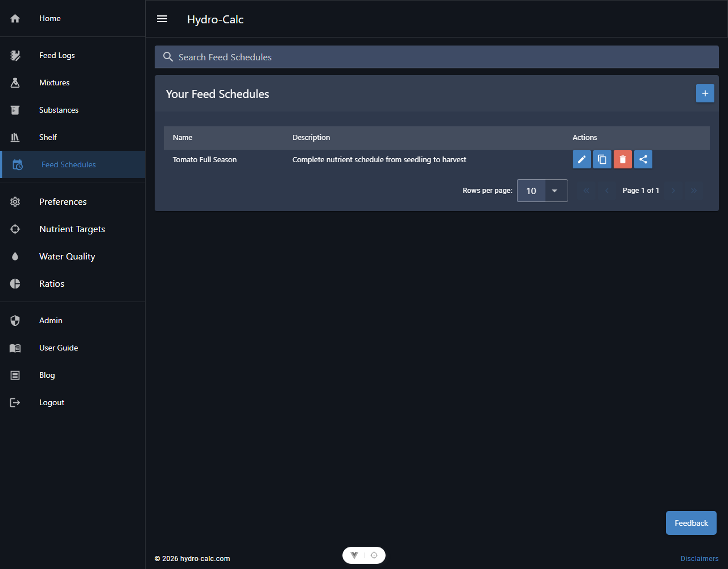
Task: Click the Complete nutrient schedule description text
Action: tap(379, 160)
